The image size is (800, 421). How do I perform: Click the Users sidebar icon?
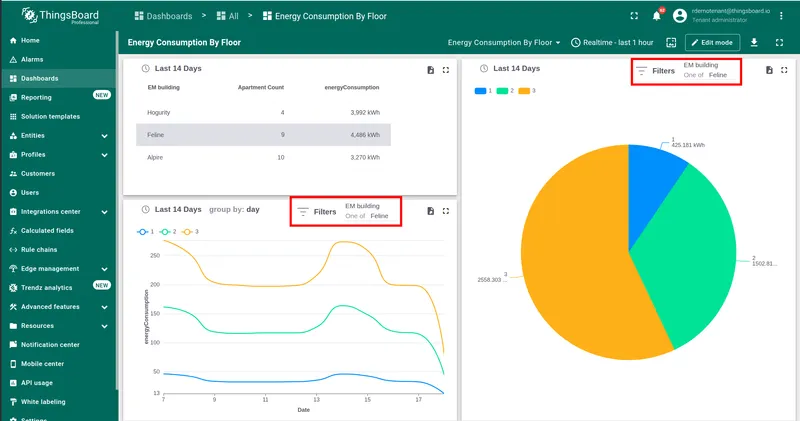point(13,192)
